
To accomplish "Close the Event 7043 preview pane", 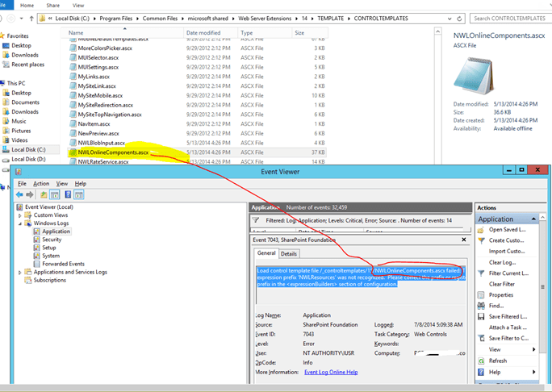I will pos(464,239).
